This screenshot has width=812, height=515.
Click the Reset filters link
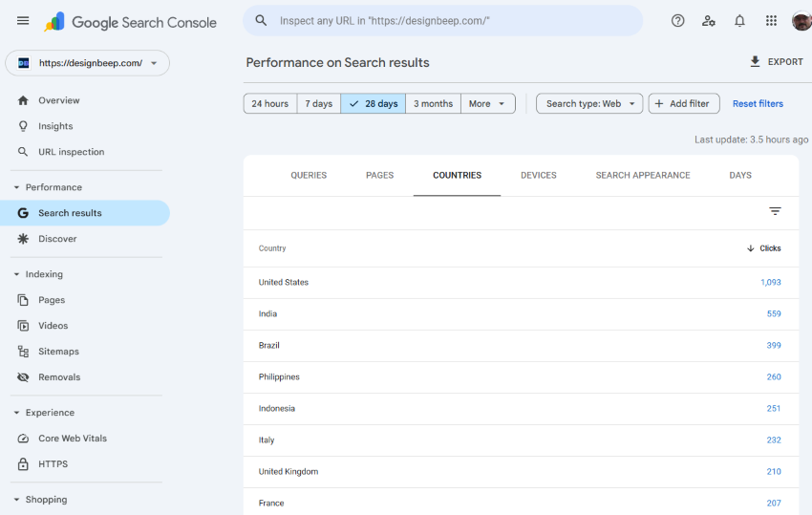click(x=758, y=104)
